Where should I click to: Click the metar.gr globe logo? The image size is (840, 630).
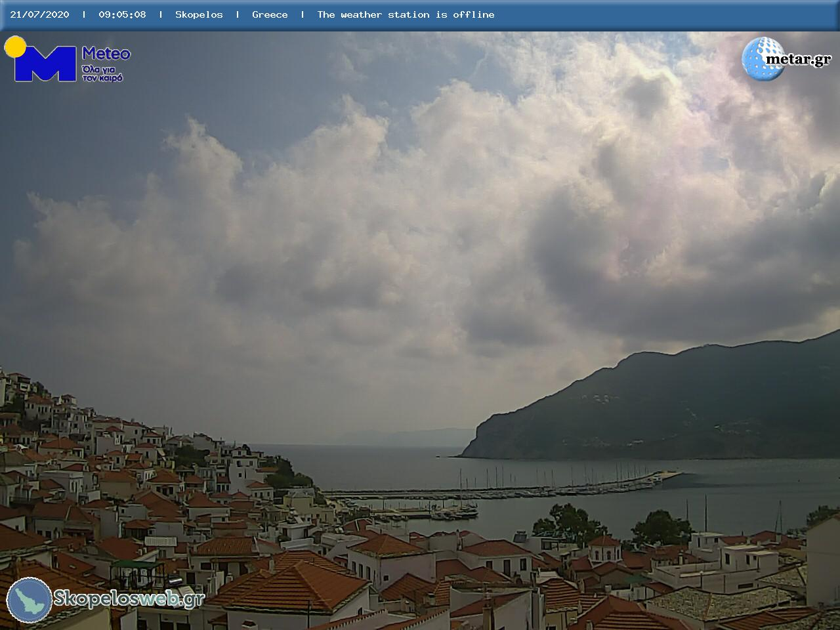(x=786, y=58)
